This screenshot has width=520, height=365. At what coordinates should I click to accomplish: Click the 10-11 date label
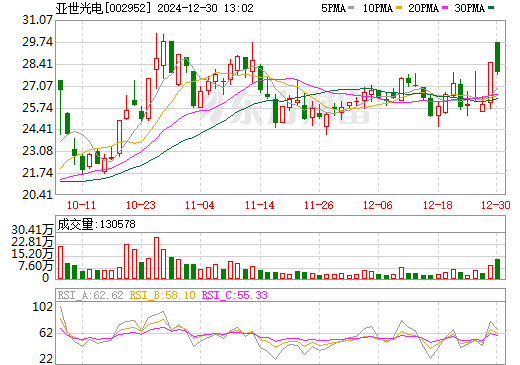[81, 205]
